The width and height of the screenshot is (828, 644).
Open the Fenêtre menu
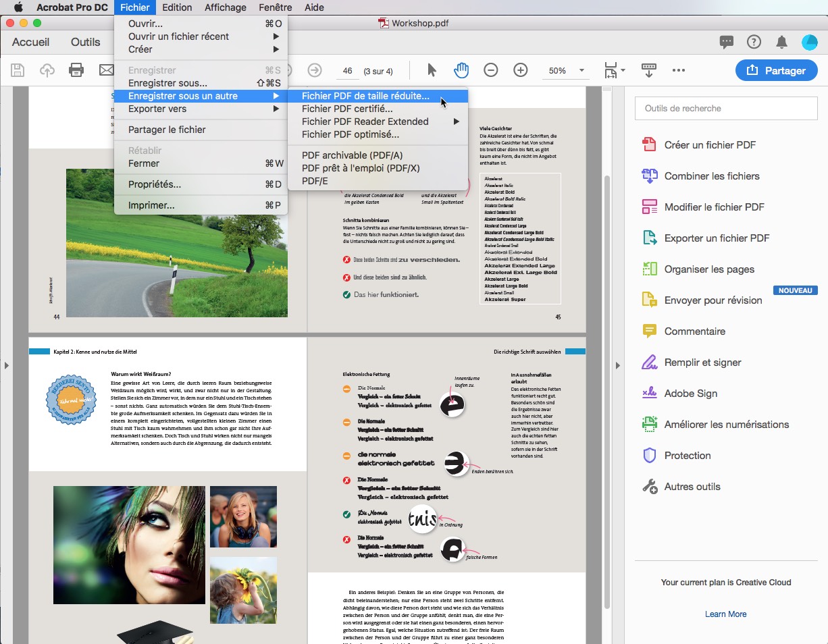click(x=276, y=7)
